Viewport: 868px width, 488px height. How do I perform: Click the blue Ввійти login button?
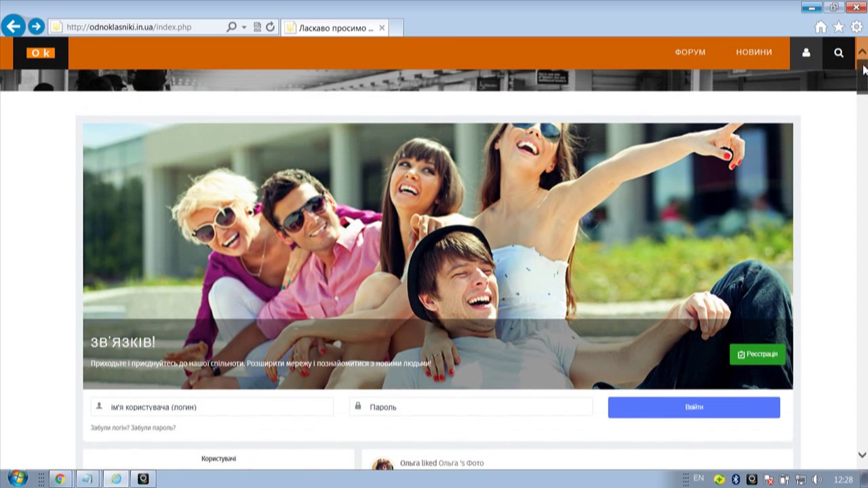(x=694, y=407)
